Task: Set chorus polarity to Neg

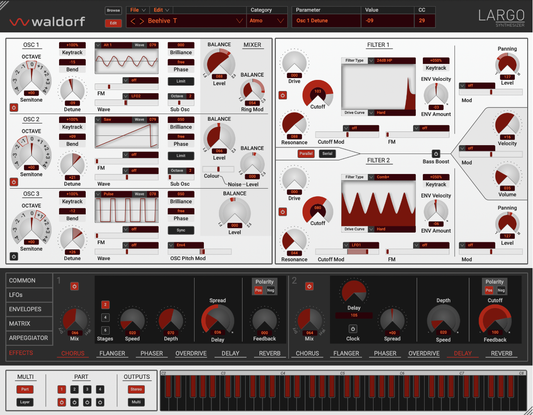Action: (271, 290)
